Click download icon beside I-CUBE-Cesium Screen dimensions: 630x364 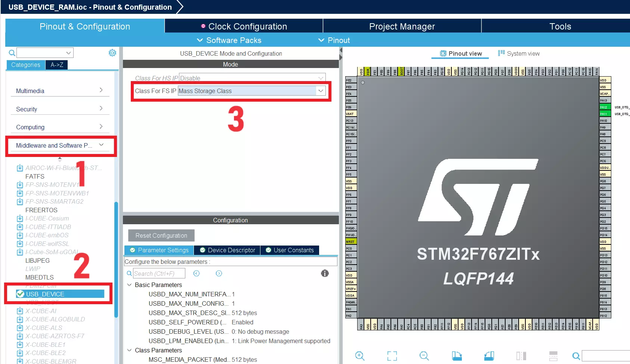20,218
